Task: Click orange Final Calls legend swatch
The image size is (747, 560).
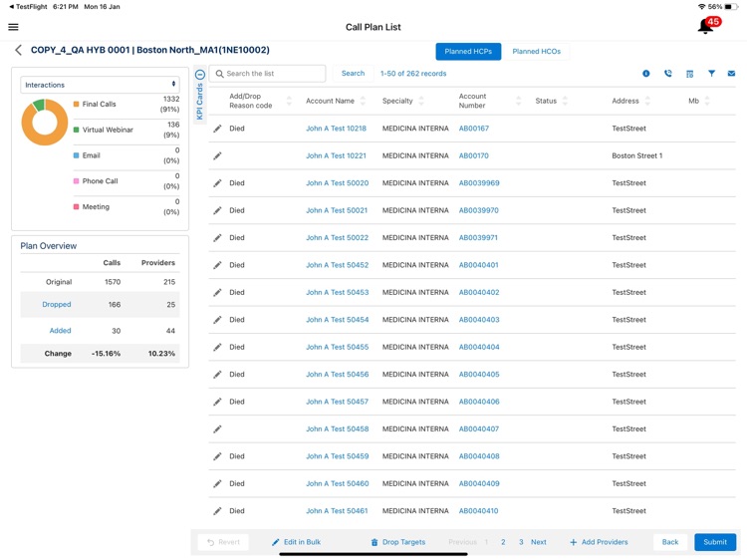Action: pyautogui.click(x=76, y=105)
